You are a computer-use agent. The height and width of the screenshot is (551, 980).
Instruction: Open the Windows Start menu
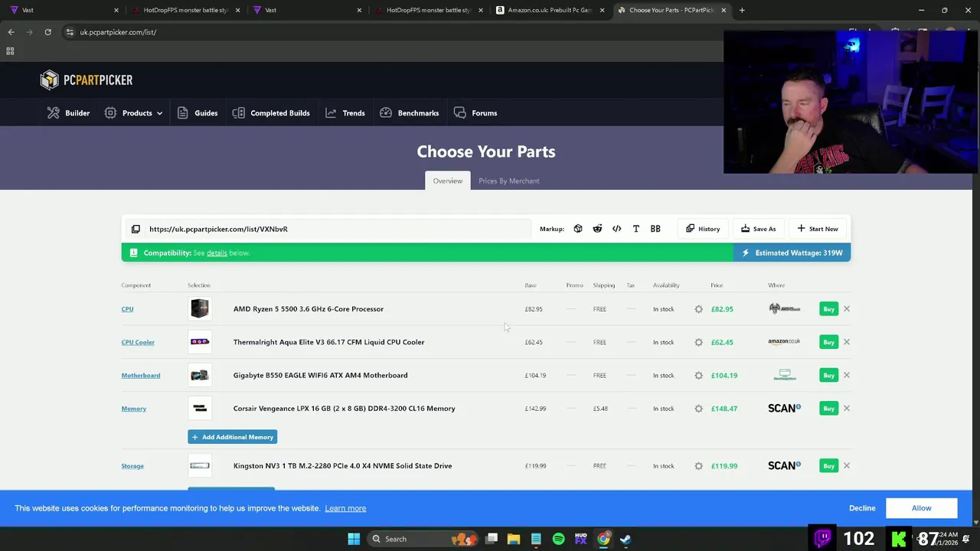(354, 539)
